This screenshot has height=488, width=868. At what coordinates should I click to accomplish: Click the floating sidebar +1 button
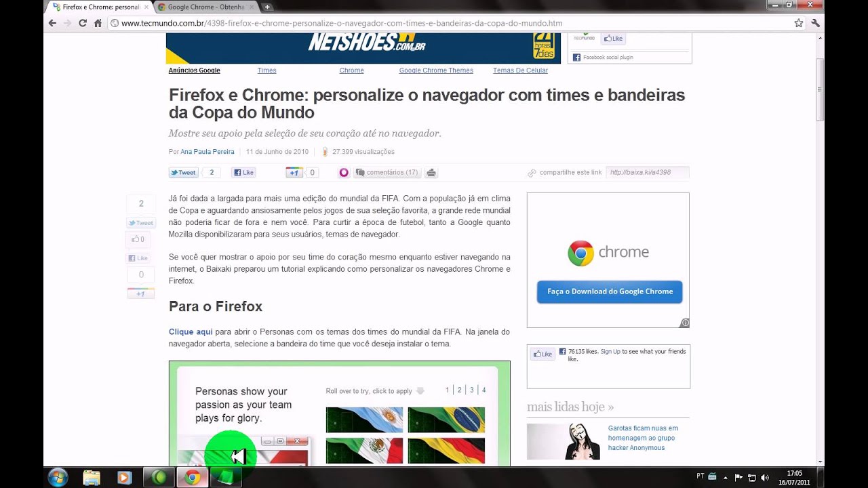pos(140,293)
